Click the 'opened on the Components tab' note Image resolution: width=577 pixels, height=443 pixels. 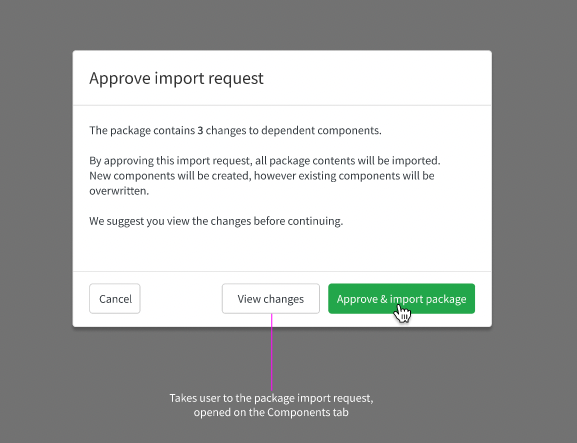271,412
